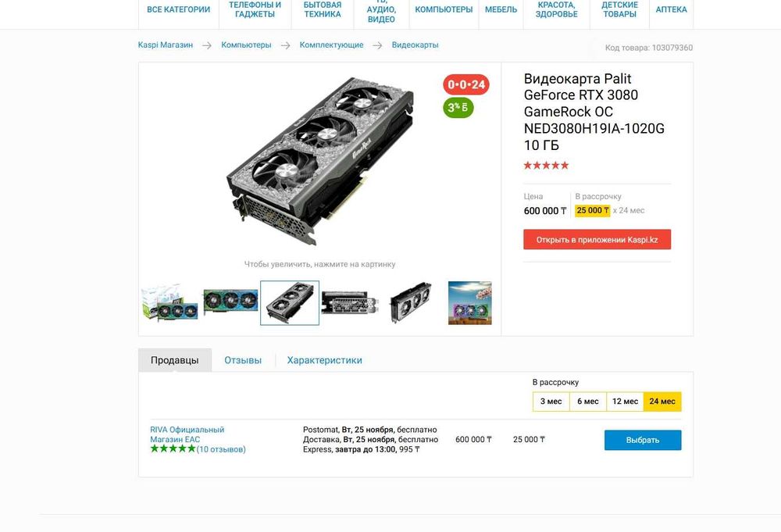
Task: Click the red star rating under product title
Action: point(546,166)
